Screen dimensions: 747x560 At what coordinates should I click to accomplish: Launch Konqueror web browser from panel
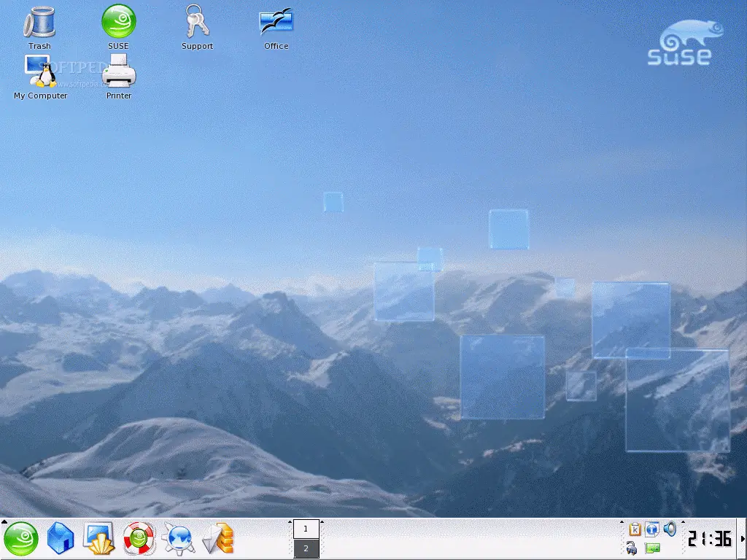(178, 539)
